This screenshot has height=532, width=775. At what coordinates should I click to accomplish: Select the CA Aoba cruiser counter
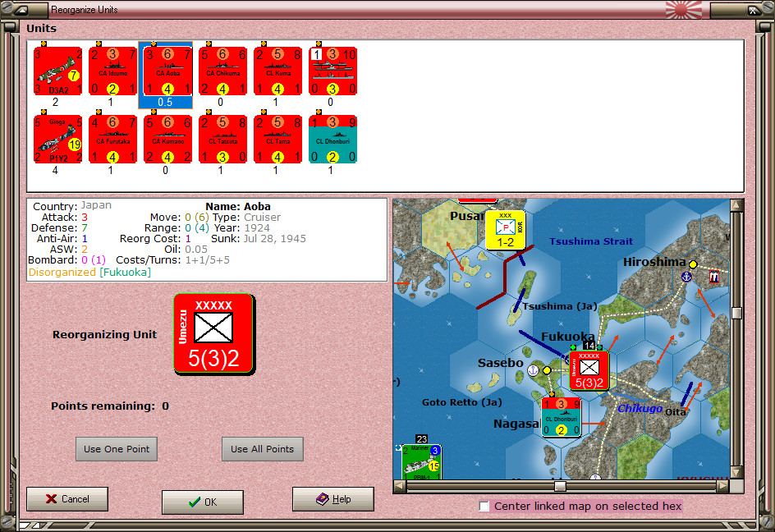click(x=167, y=71)
